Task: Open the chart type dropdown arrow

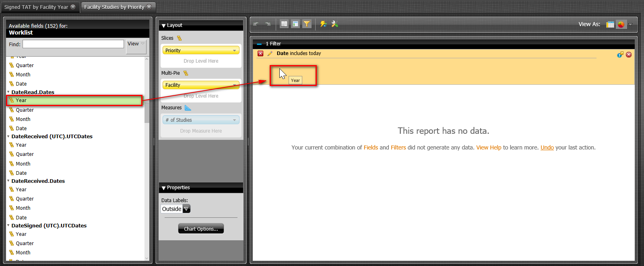Action: click(630, 25)
